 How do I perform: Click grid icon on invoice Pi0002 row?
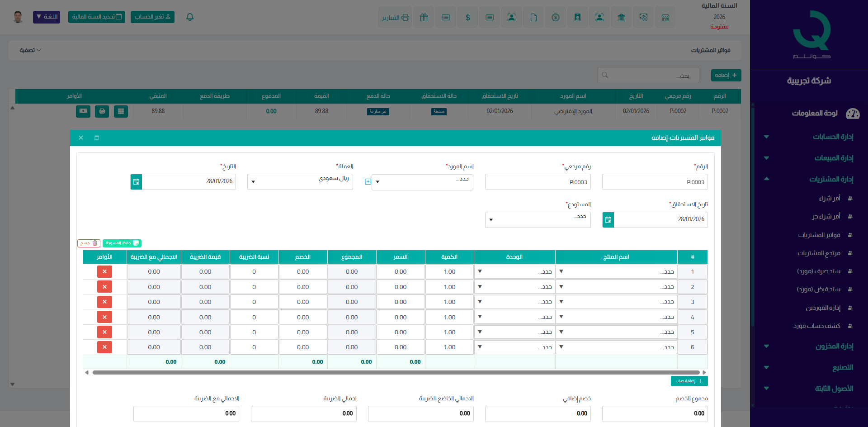121,111
